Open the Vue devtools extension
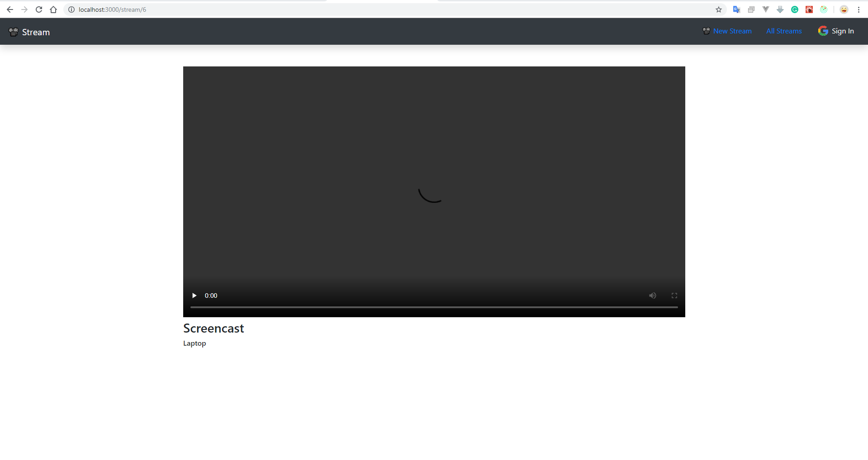This screenshot has height=460, width=868. [x=766, y=9]
